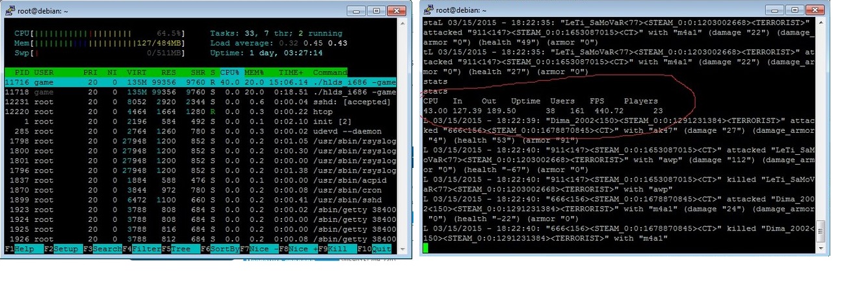Click the PuTTY icon in server log window title

pos(429,9)
